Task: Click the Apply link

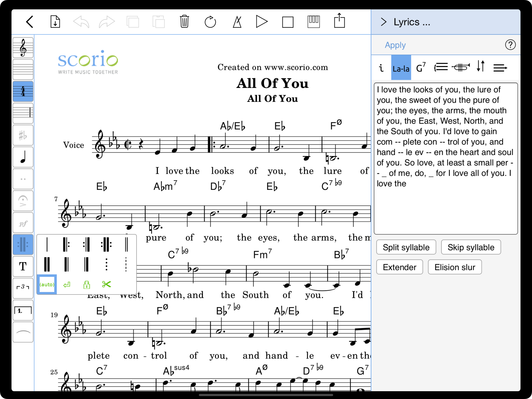Action: [x=395, y=45]
